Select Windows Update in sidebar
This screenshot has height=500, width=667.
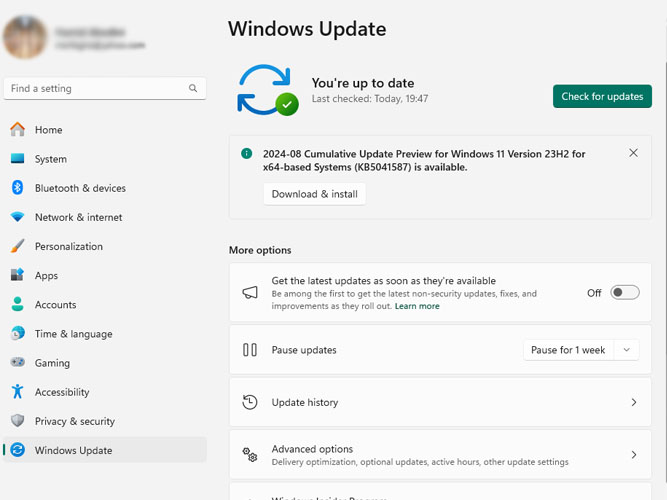[105, 450]
